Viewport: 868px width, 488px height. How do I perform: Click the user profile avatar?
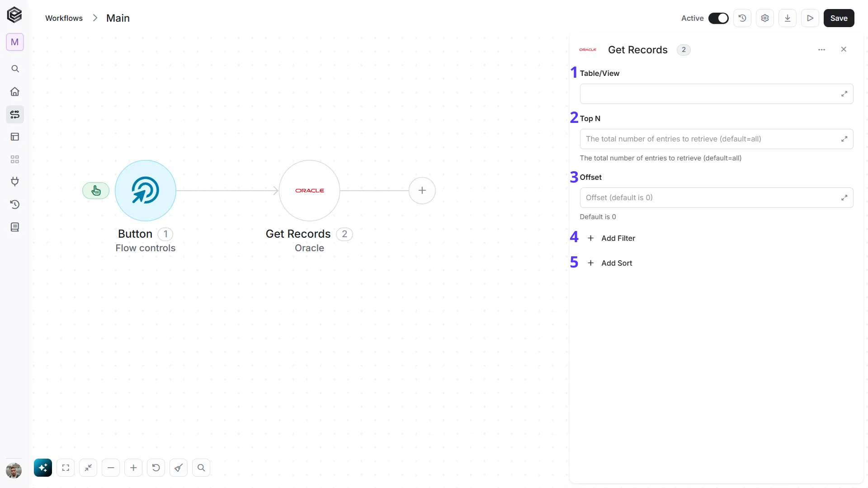[x=14, y=470]
